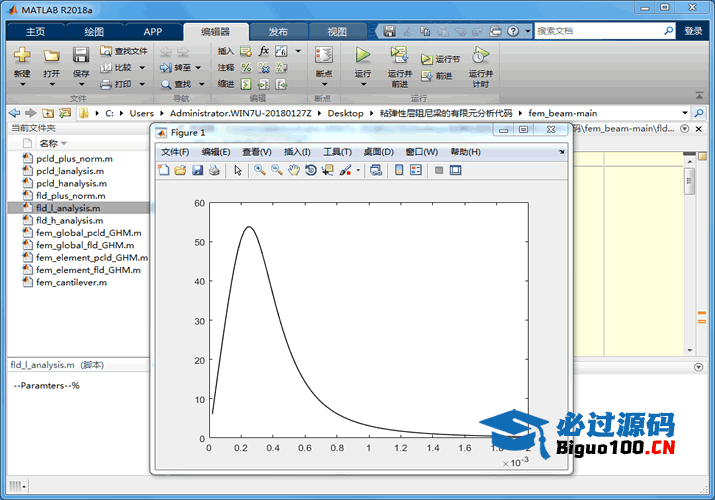Go back with the left arrow in address bar
Image resolution: width=715 pixels, height=500 pixels.
tap(15, 113)
